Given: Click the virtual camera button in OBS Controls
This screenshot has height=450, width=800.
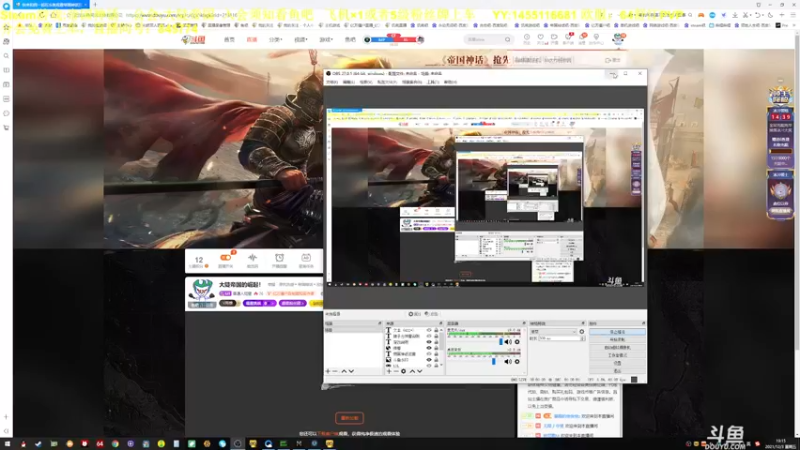Looking at the screenshot, I should 617,347.
